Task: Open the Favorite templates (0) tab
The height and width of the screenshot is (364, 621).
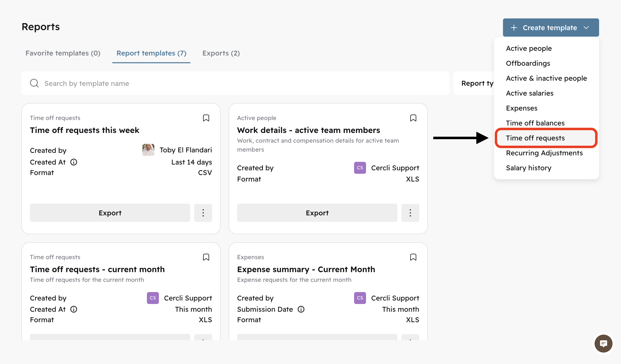Action: (63, 53)
